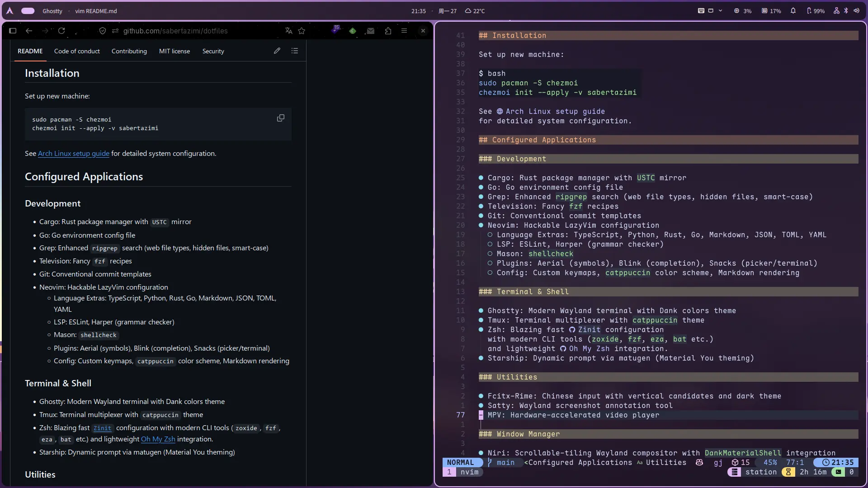This screenshot has width=868, height=488.
Task: Switch to the Code of conduct tab
Action: pyautogui.click(x=77, y=51)
